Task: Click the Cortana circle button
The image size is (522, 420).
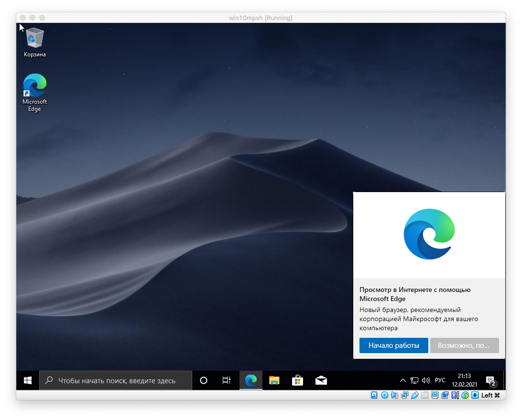Action: point(204,380)
